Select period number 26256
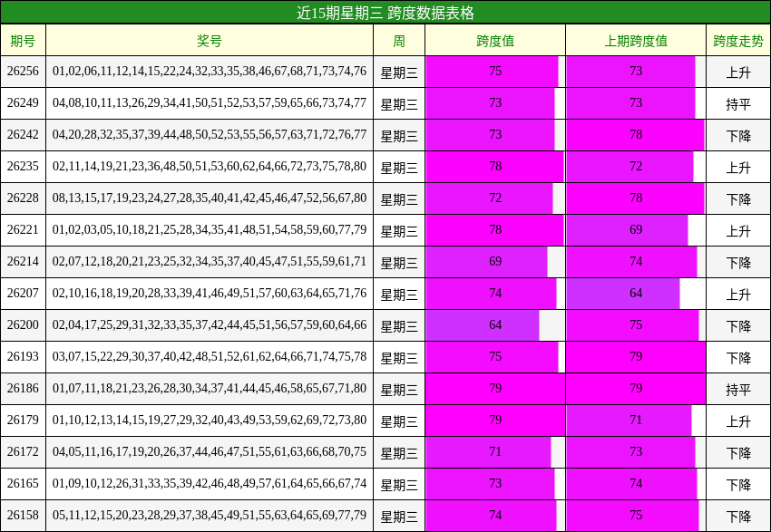This screenshot has height=532, width=771. pos(23,72)
